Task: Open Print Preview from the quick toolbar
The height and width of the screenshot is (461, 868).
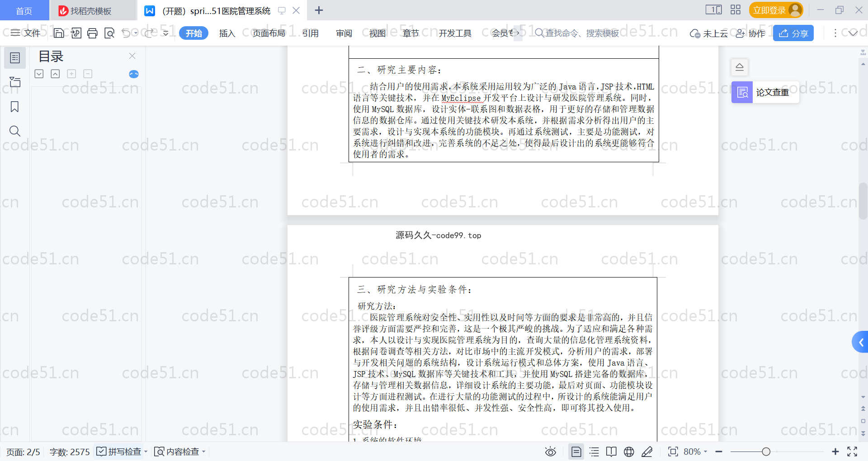Action: (x=109, y=33)
